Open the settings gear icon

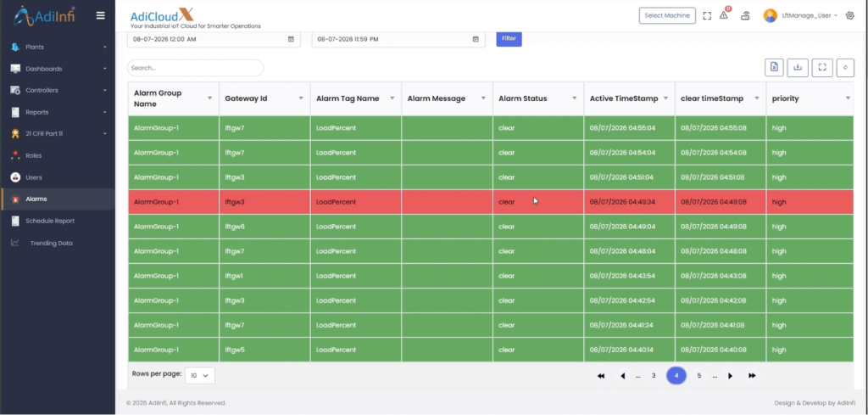(x=850, y=15)
